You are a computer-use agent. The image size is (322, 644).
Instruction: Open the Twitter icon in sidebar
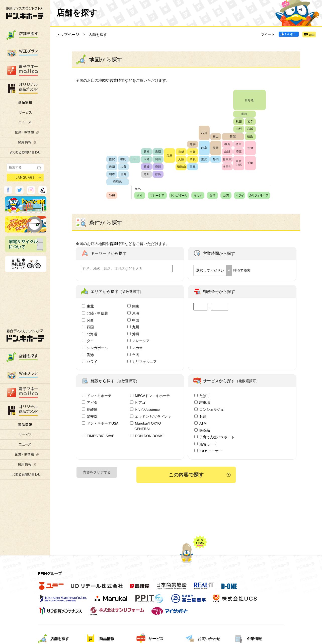click(x=20, y=190)
